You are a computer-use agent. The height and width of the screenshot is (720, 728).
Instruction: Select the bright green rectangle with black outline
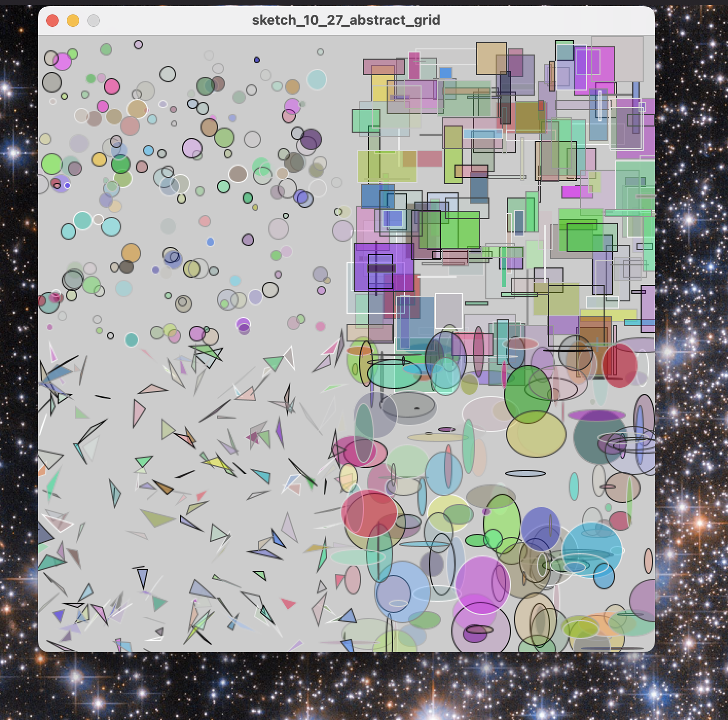tap(449, 230)
